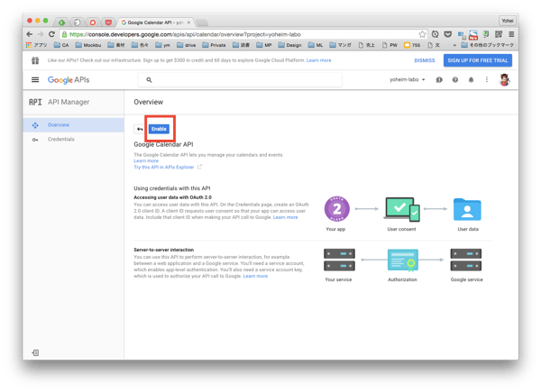Open the yoheim-labo project dropdown

[408, 79]
